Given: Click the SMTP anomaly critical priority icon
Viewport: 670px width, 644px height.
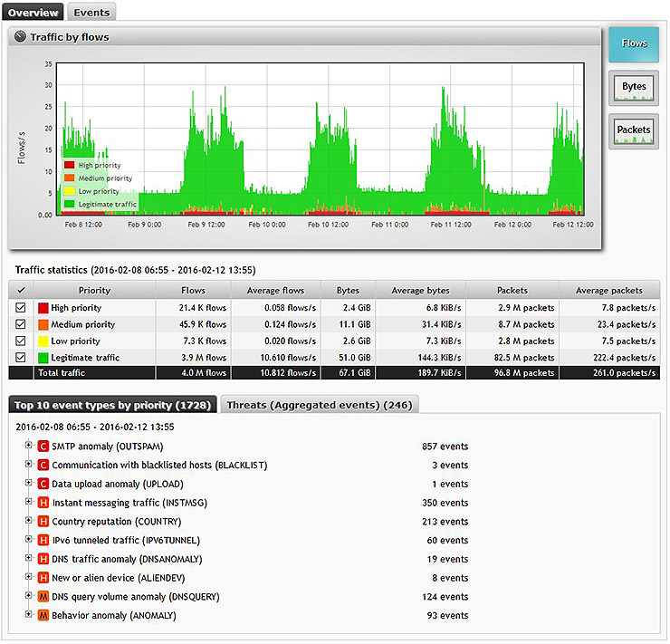Looking at the screenshot, I should pyautogui.click(x=43, y=447).
